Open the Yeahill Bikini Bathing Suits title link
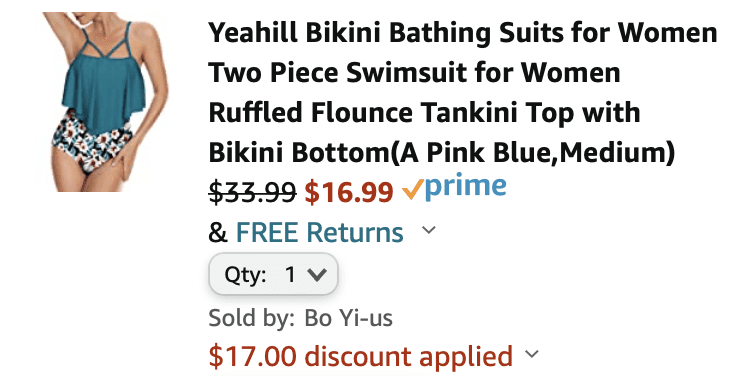The width and height of the screenshot is (730, 376). tap(463, 93)
